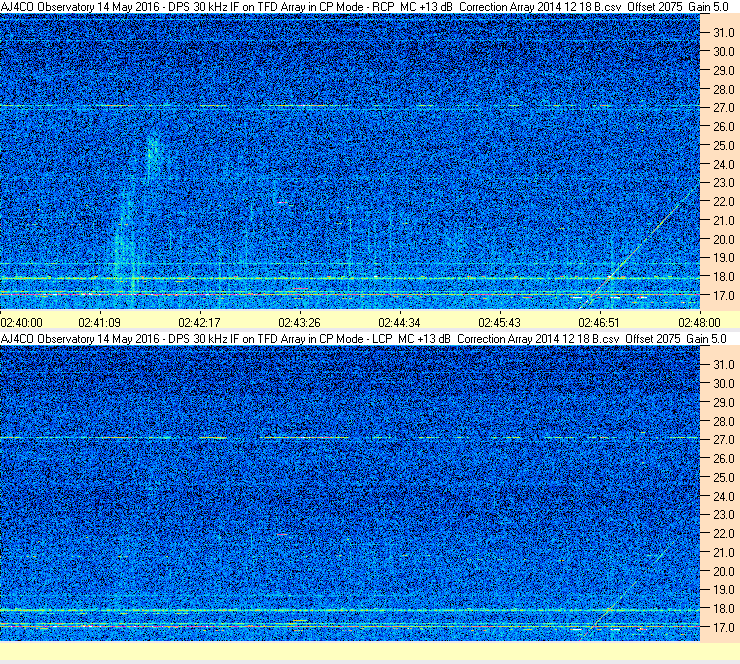This screenshot has width=740, height=664.
Task: Click the 02:44:34 time axis label
Action: click(399, 323)
